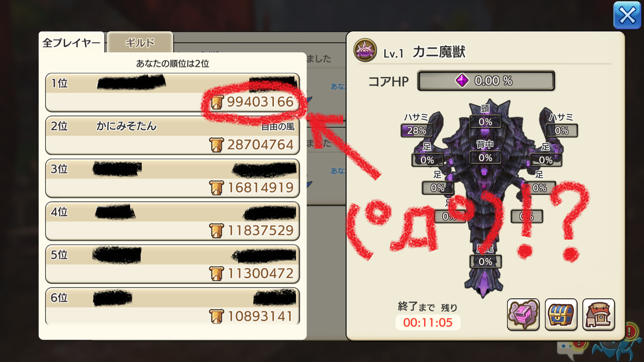This screenshot has width=644, height=362.
Task: Select the 6位 ranking entry
Action: point(173,306)
